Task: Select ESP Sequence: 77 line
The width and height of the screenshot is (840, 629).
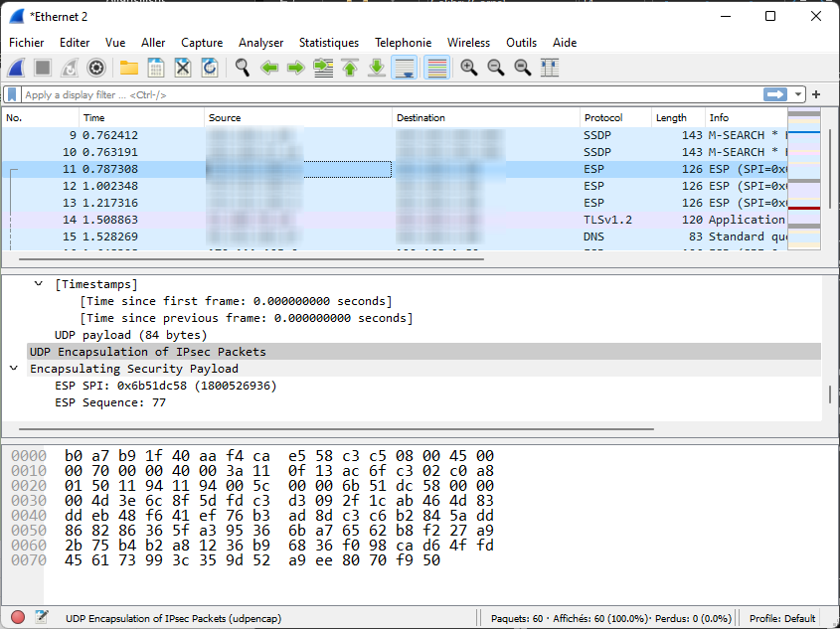Action: tap(110, 402)
